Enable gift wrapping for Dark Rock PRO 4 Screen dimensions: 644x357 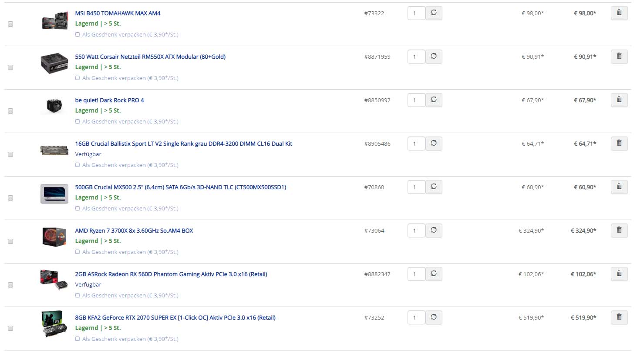pos(78,121)
